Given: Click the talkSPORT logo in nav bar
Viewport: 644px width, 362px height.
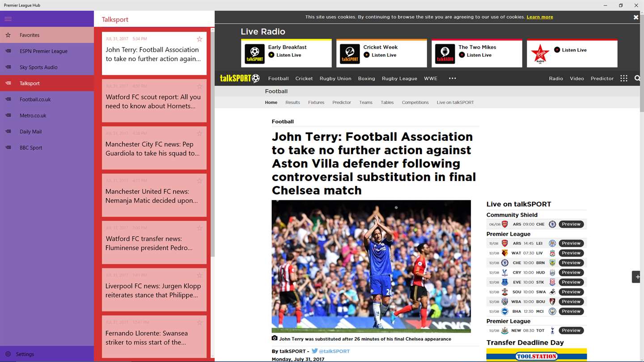Looking at the screenshot, I should click(x=240, y=78).
